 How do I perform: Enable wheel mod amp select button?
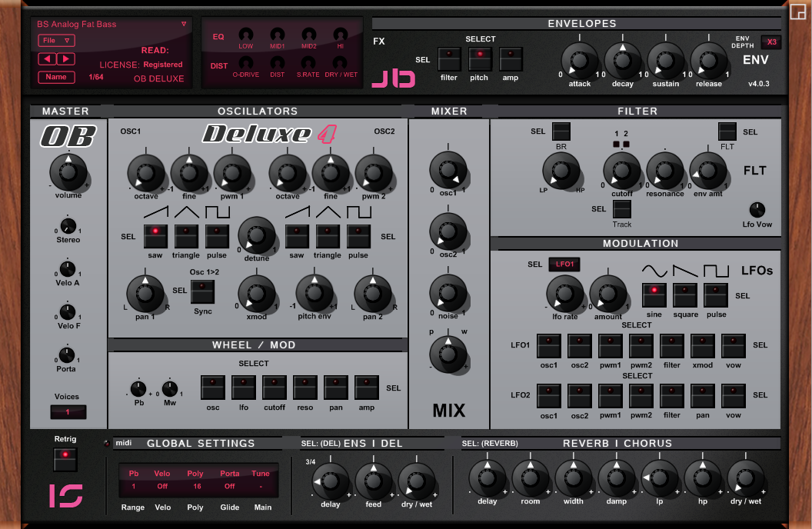click(x=367, y=388)
